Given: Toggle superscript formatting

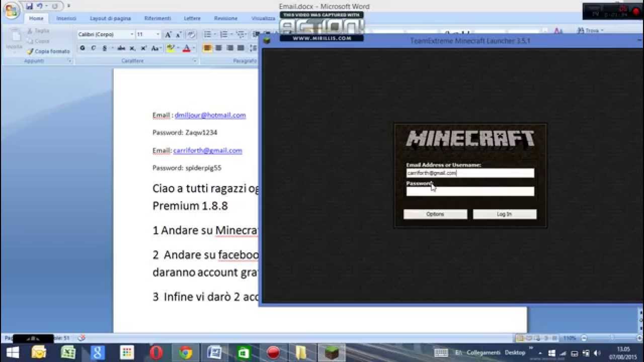Looking at the screenshot, I should click(x=143, y=48).
